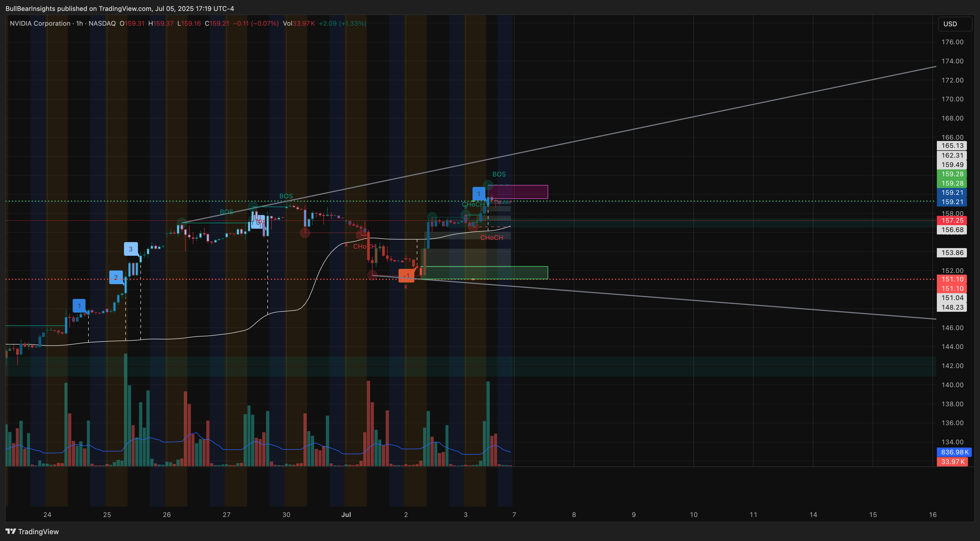Screen dimensions: 980x541
Task: Click date 30 on the time axis
Action: click(x=286, y=514)
